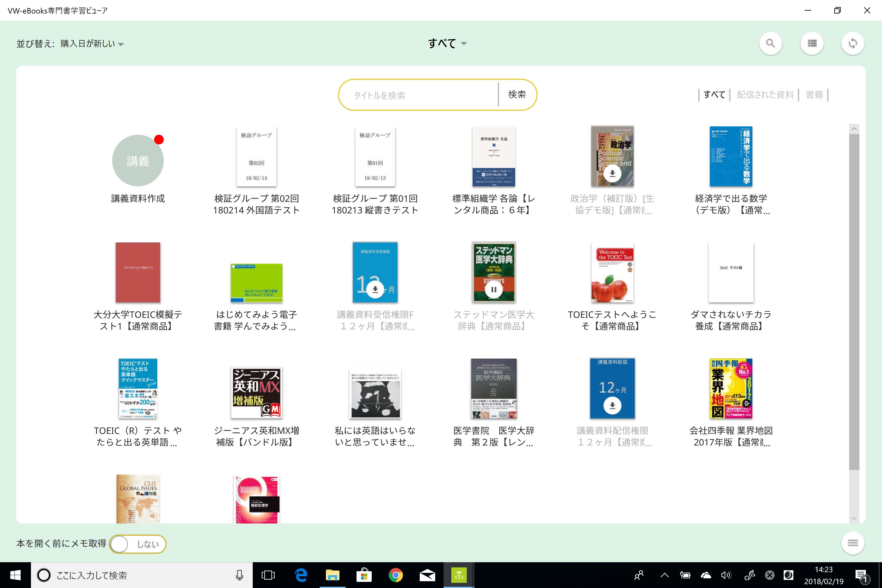Open the ジーニアス英和MX増補版 dictionary cover
The width and height of the screenshot is (882, 588).
(256, 392)
